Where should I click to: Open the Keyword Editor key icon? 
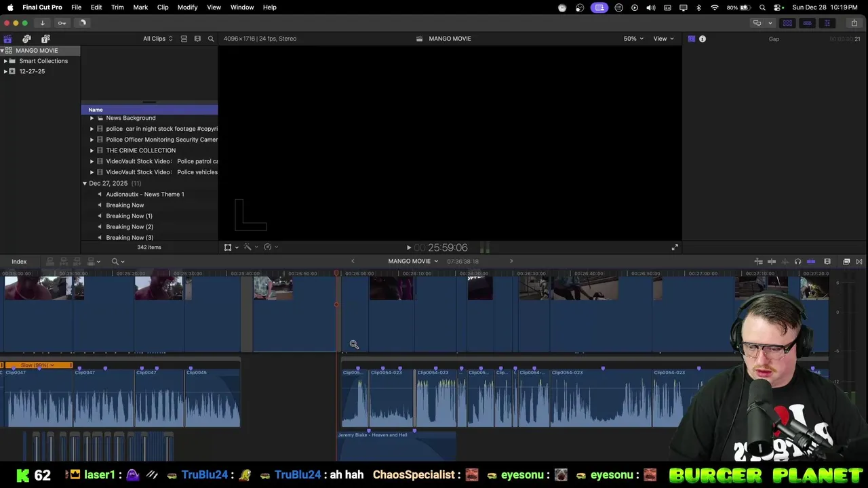[x=62, y=23]
